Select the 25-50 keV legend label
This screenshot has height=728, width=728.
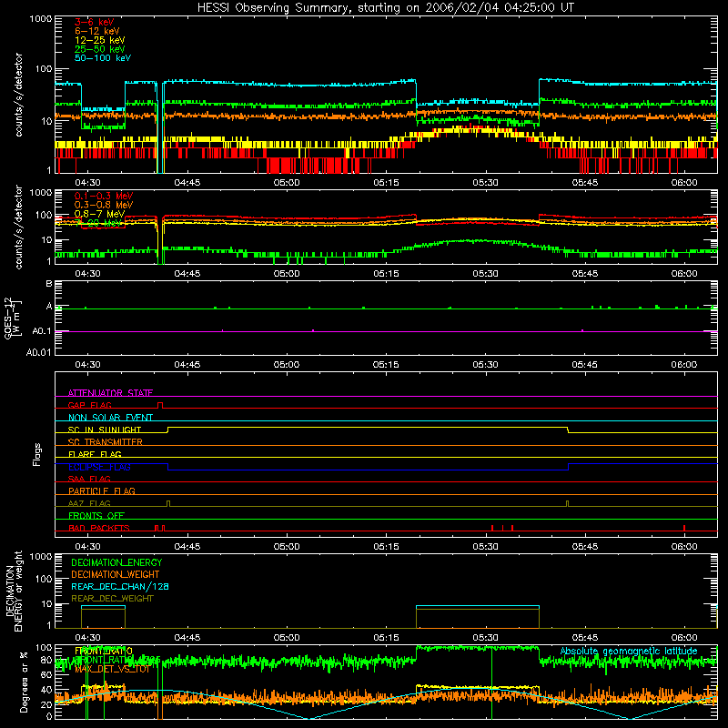tap(100, 49)
